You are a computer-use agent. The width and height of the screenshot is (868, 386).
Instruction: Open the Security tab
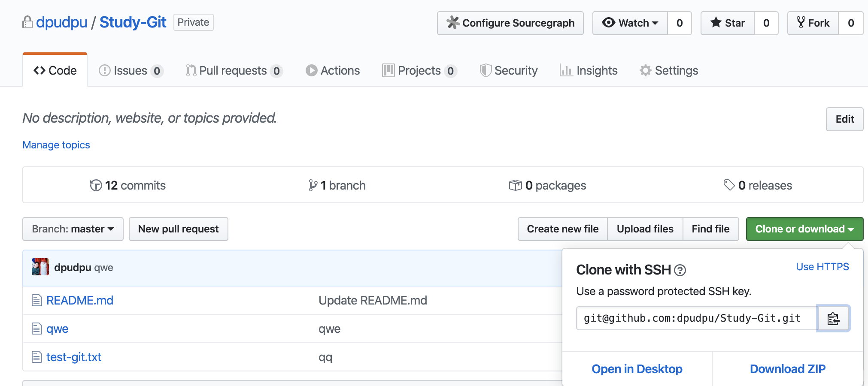[509, 71]
